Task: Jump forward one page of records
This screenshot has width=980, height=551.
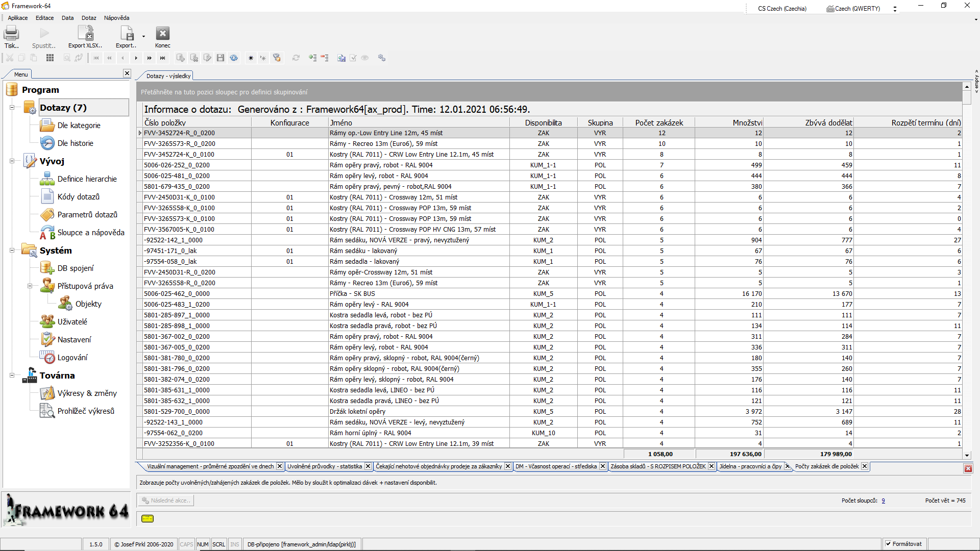Action: tap(149, 58)
